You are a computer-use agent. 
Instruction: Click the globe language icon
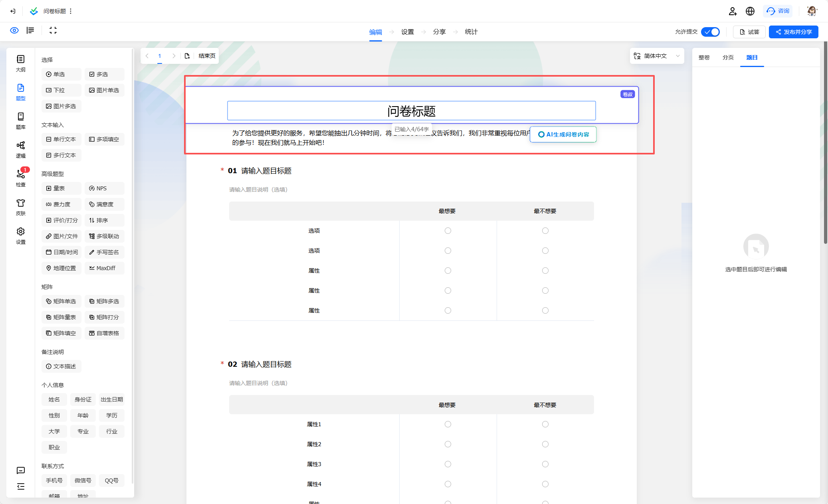750,11
